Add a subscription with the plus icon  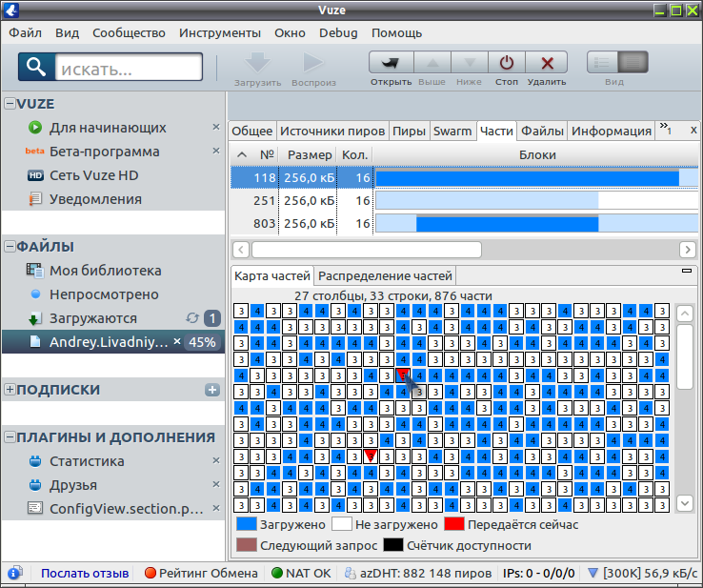click(212, 390)
